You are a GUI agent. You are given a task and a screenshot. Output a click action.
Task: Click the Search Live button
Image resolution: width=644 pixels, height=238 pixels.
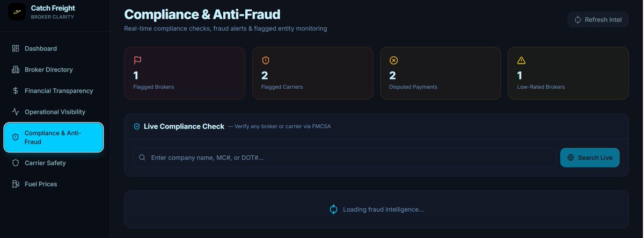[x=590, y=157]
